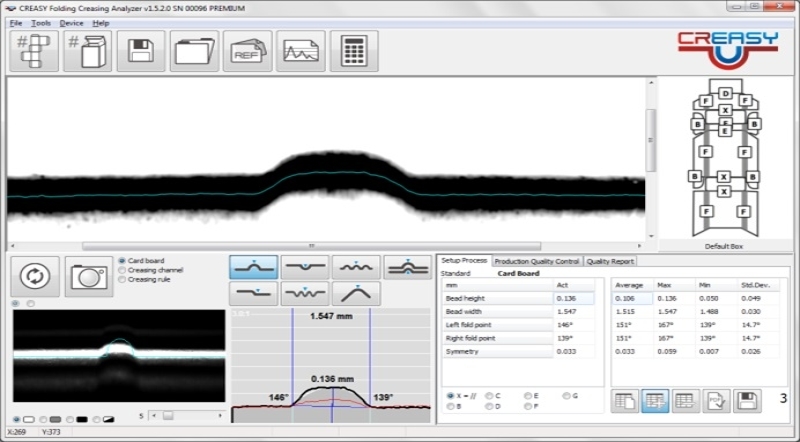The height and width of the screenshot is (442, 800).
Task: Select the 'X = //' direction radio button
Action: point(450,396)
